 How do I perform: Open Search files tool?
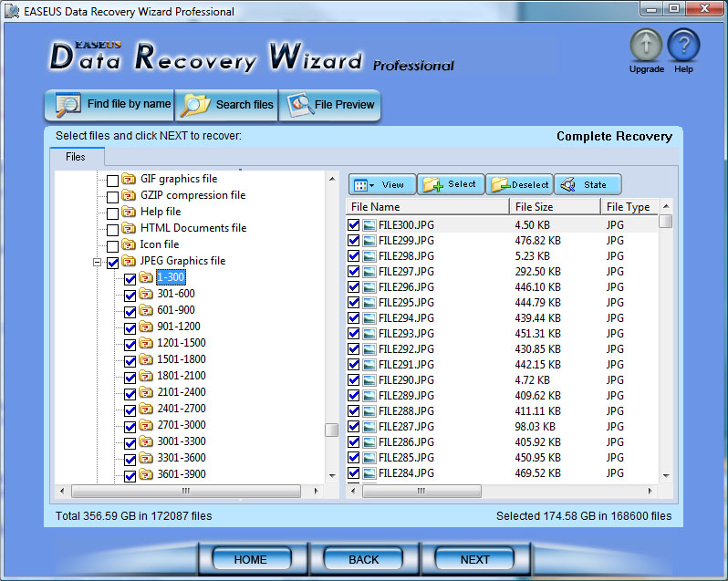pos(226,105)
